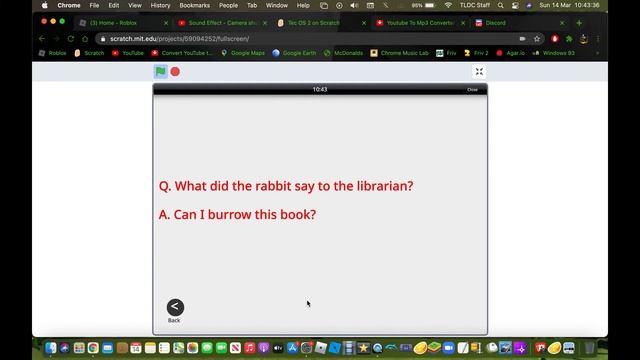Click the red extension icon in toolbar
Screen dimensions: 640x360
[x=555, y=39]
